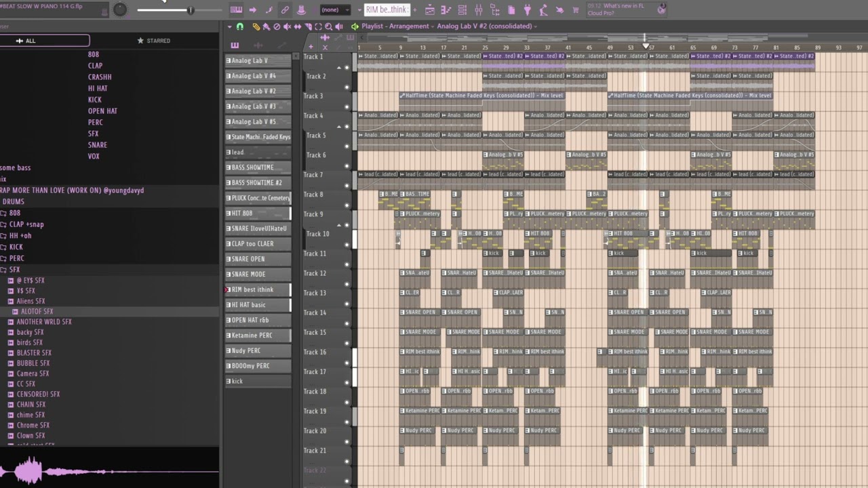Select the Draw pencil tool in Playlist
The width and height of the screenshot is (868, 488).
256,26
